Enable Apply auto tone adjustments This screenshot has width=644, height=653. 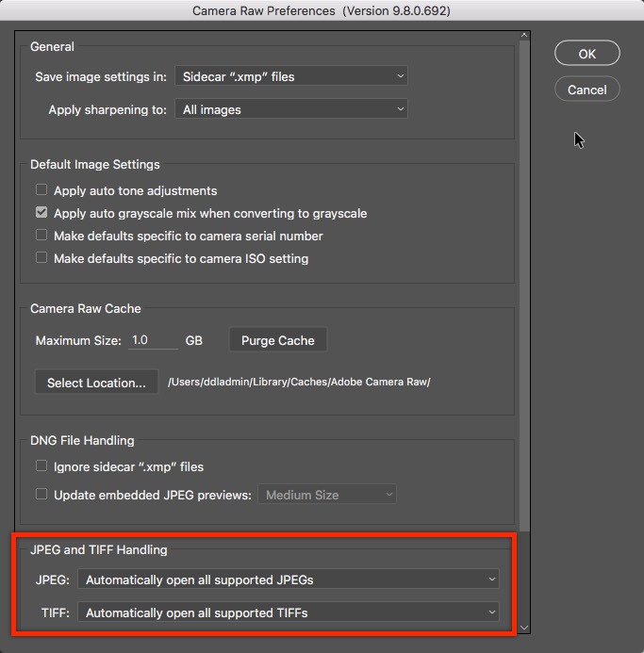pyautogui.click(x=41, y=190)
